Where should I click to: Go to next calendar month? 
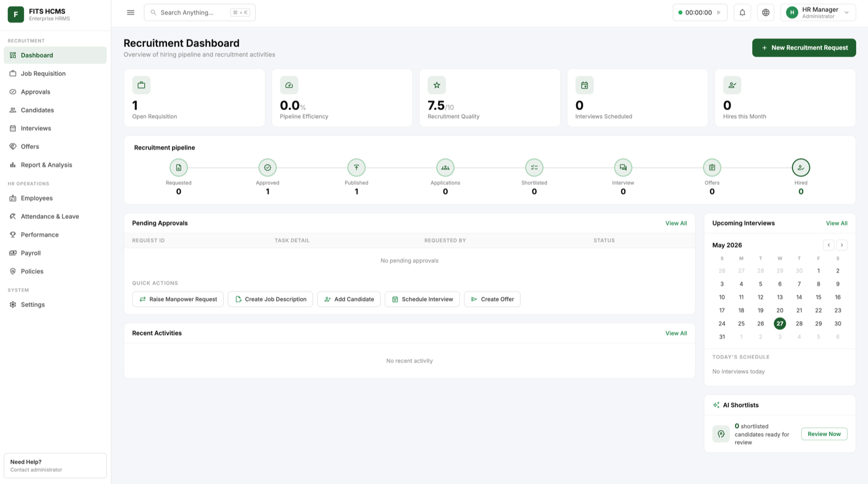point(842,245)
